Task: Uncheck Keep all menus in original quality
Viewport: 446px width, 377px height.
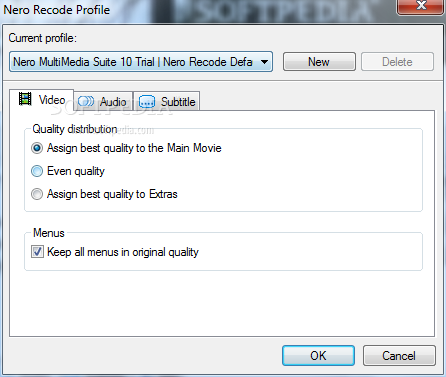Action: (37, 252)
